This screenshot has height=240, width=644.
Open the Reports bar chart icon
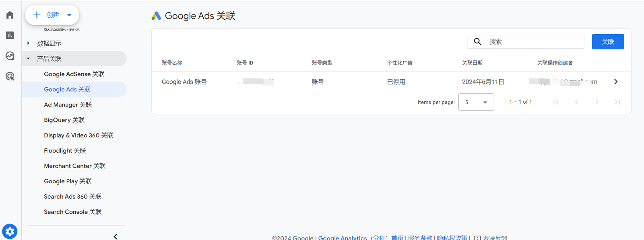coord(10,35)
